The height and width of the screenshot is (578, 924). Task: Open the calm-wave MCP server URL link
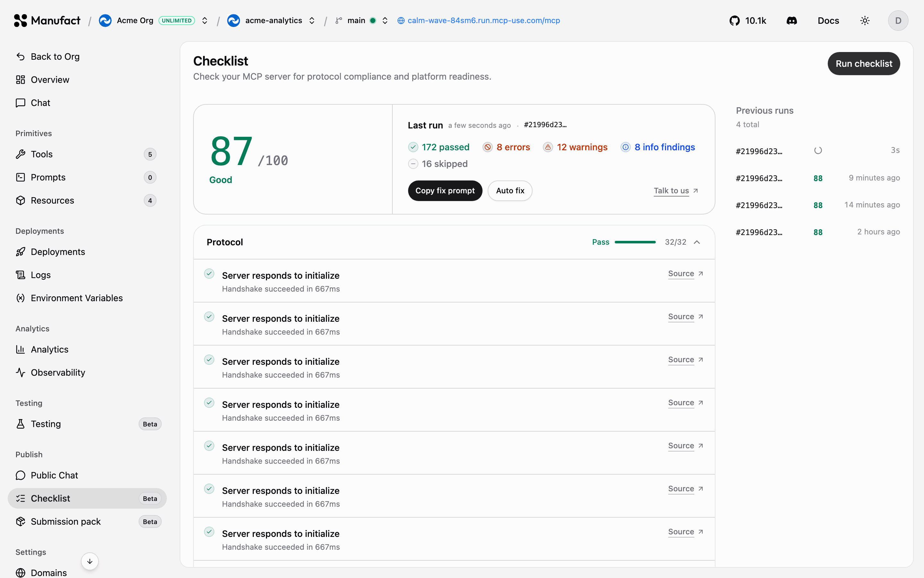tap(483, 21)
